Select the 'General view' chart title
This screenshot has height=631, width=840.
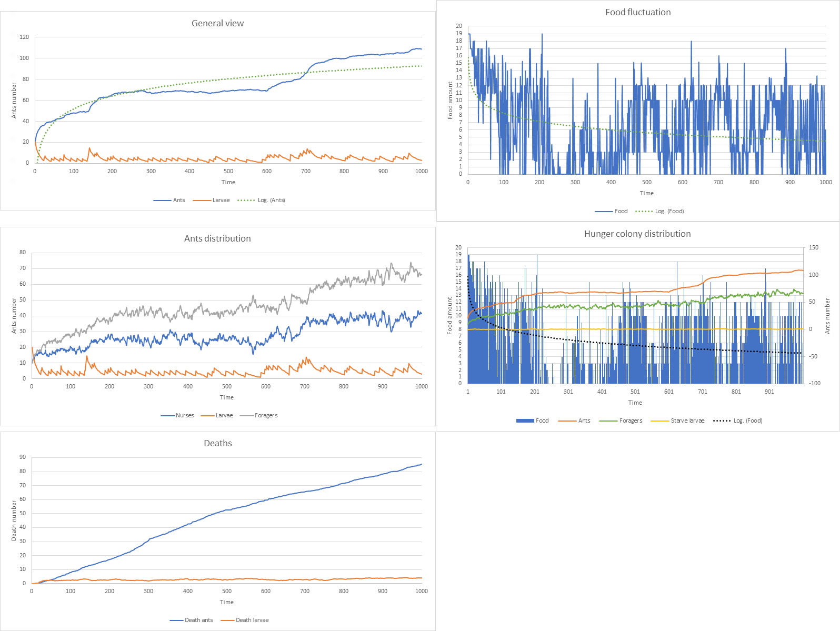217,23
